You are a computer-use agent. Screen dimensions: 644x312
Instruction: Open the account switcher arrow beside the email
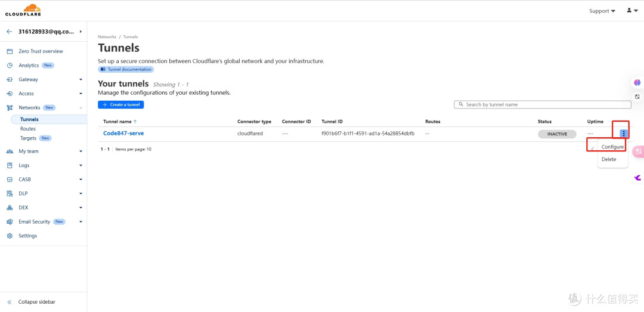click(80, 32)
